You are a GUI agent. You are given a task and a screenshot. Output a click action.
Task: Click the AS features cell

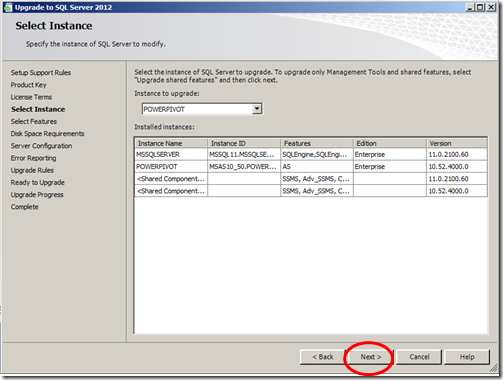(x=317, y=166)
